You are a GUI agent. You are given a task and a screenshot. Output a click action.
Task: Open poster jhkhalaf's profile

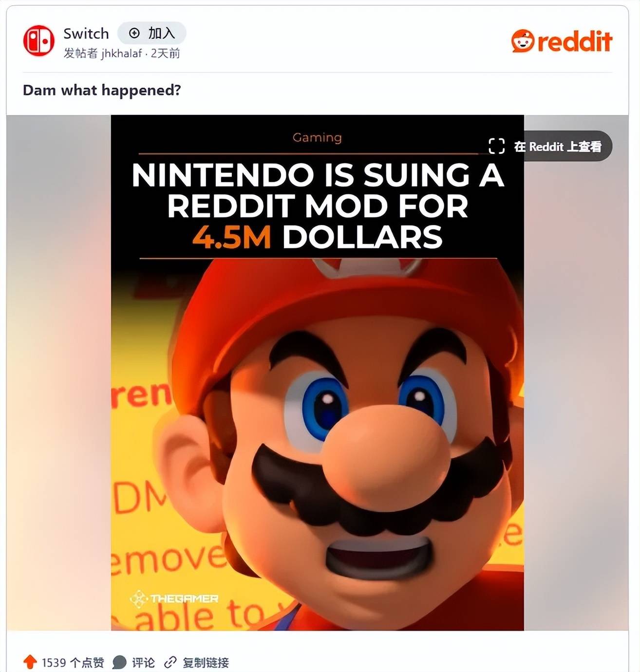(x=122, y=53)
